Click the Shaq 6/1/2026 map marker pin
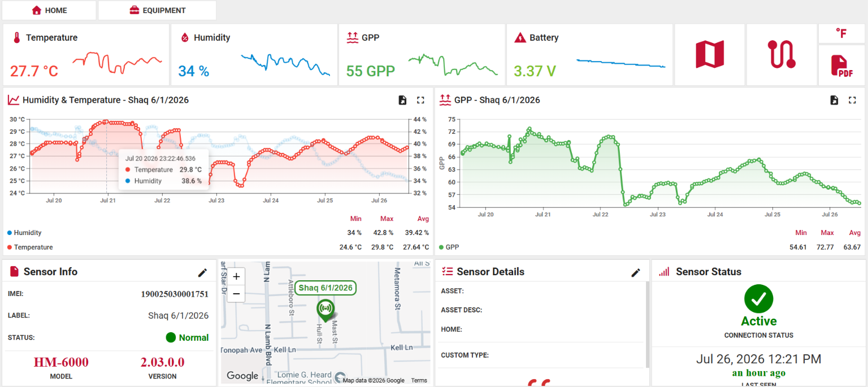The image size is (868, 387). click(x=325, y=310)
